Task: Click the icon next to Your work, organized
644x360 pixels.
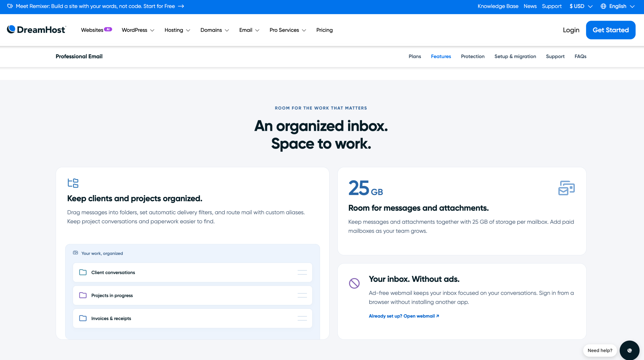Action: 75,253
